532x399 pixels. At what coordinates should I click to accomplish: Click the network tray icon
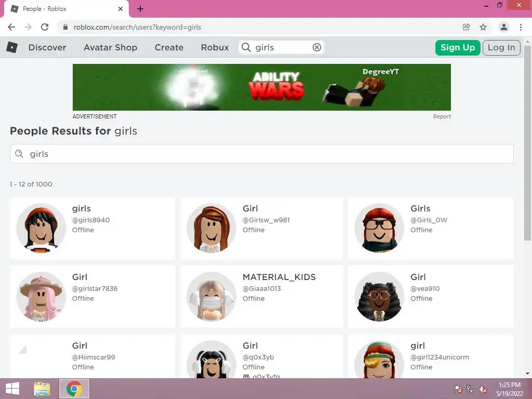pyautogui.click(x=471, y=389)
